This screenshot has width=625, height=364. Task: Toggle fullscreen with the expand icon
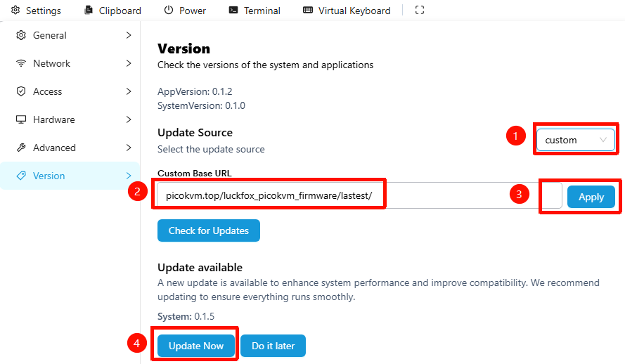pyautogui.click(x=420, y=11)
